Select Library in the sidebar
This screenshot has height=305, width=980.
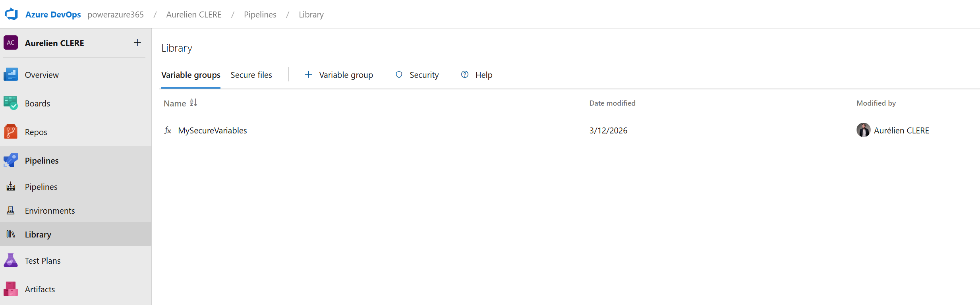coord(38,235)
